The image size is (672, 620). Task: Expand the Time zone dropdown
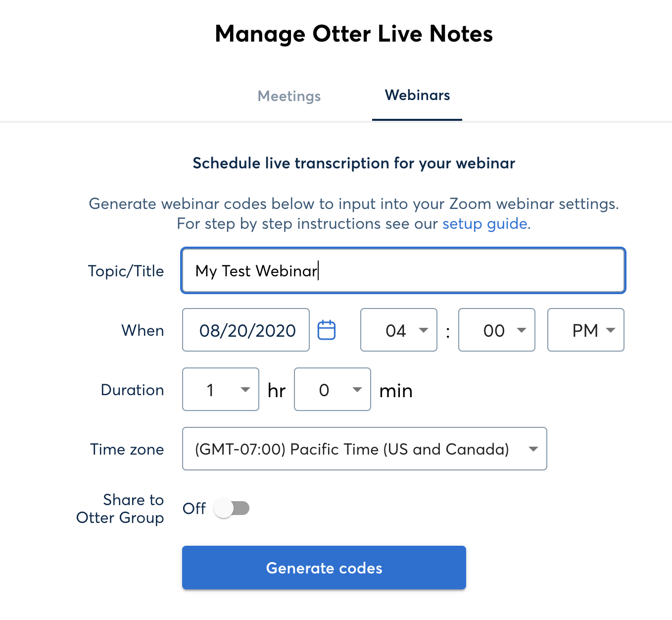click(x=364, y=449)
